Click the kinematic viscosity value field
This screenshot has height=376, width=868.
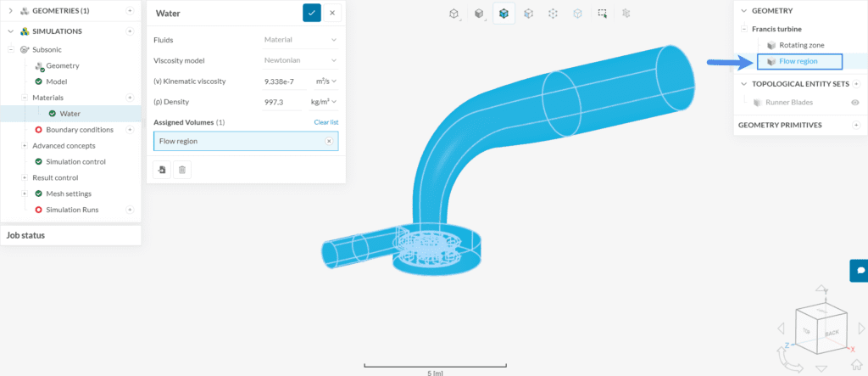tap(285, 81)
